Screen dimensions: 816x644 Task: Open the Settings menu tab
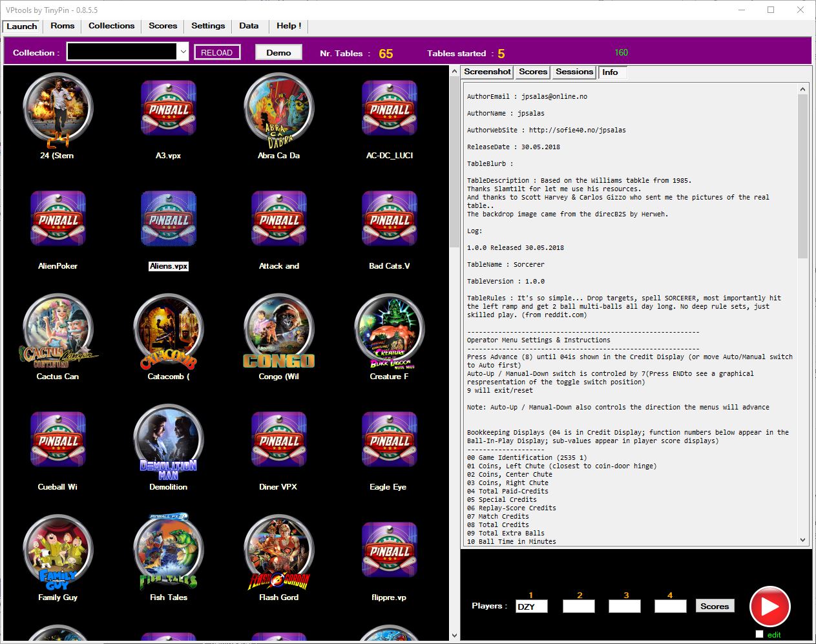[208, 26]
